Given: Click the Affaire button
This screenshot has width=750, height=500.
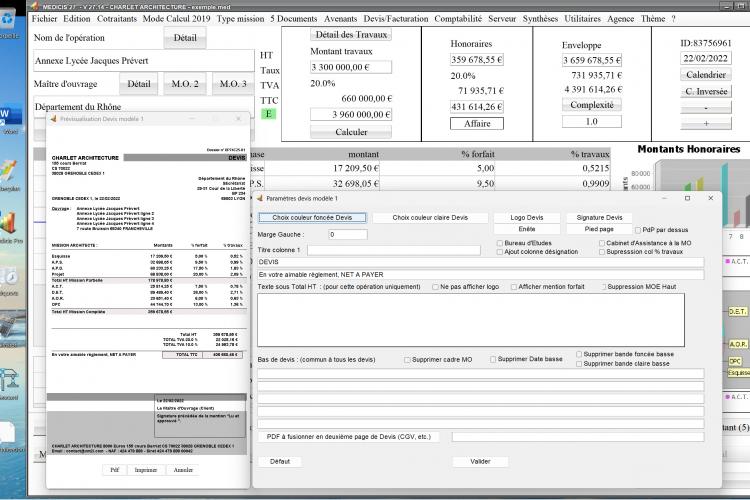Looking at the screenshot, I should pyautogui.click(x=477, y=123).
